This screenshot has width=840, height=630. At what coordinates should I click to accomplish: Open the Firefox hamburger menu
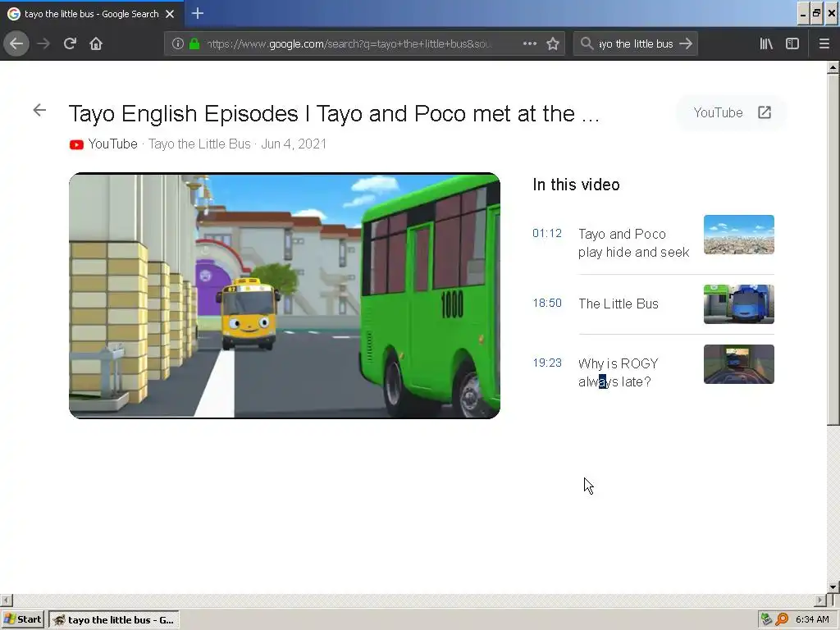pos(824,43)
